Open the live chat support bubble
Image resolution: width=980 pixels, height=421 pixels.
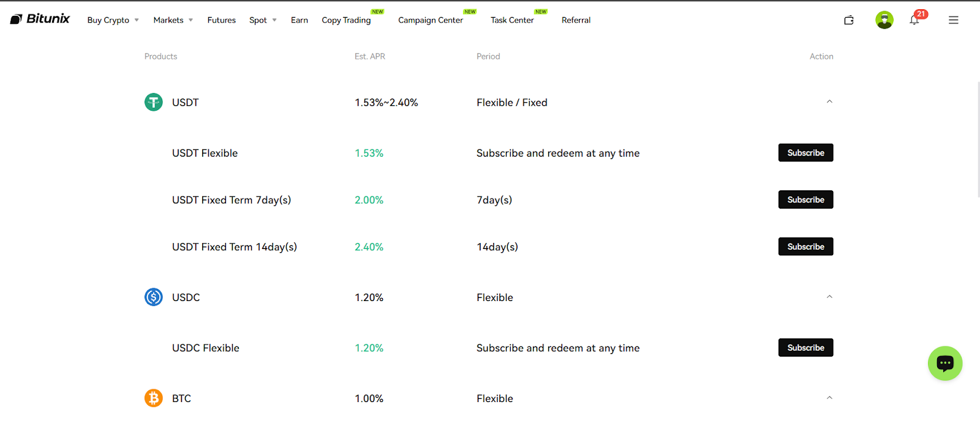click(945, 363)
